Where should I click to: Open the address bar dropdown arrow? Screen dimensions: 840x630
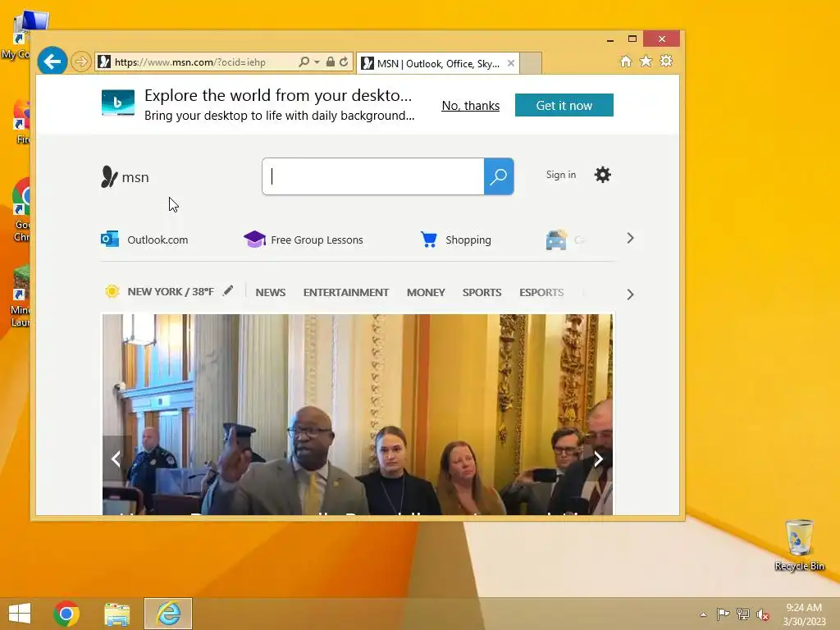[317, 62]
